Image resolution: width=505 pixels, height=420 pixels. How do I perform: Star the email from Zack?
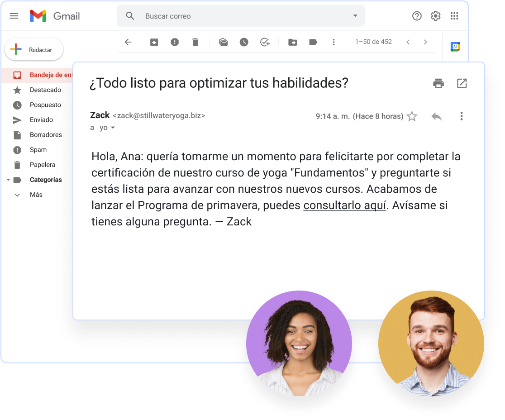[x=412, y=116]
